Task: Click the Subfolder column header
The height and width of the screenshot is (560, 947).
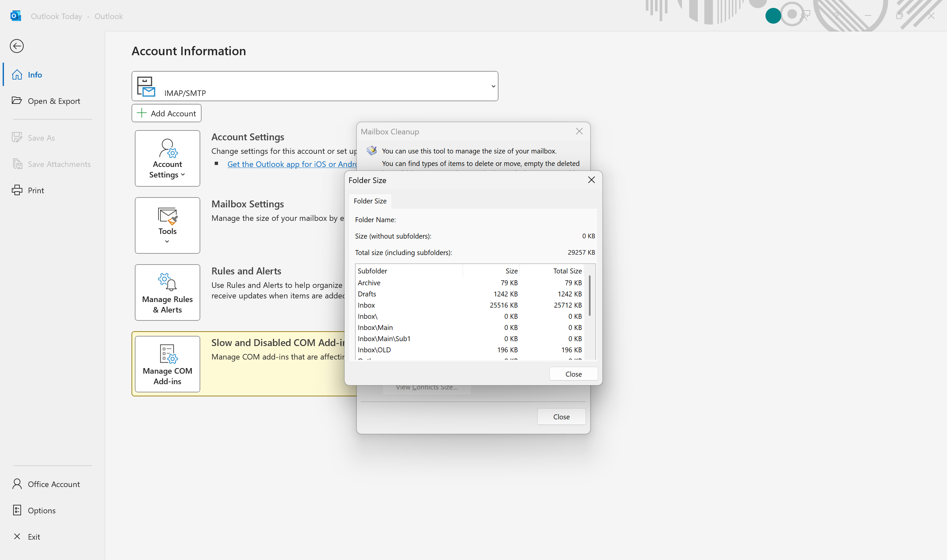Action: click(409, 271)
